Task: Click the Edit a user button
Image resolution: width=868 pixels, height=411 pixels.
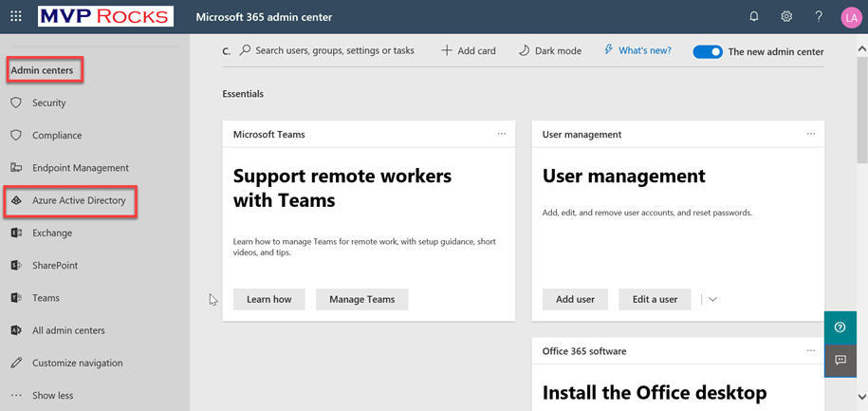Action: tap(655, 299)
